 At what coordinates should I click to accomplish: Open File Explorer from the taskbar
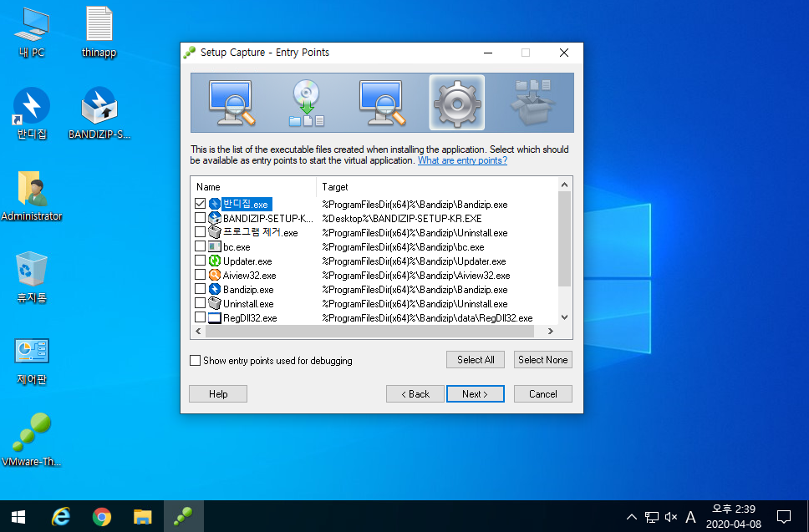tap(142, 516)
